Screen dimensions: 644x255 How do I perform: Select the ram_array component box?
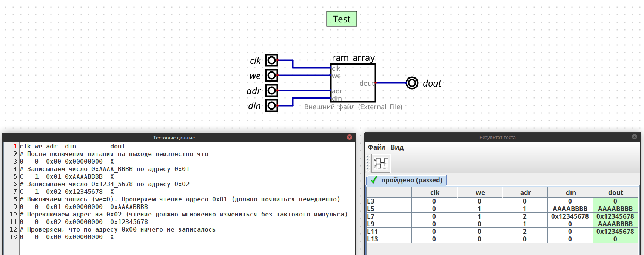[353, 83]
